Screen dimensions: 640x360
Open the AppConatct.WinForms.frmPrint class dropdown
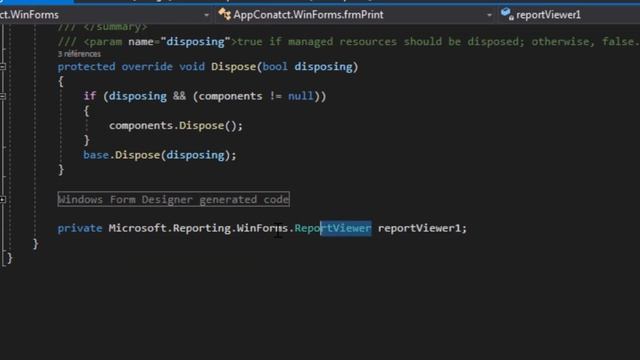[x=355, y=15]
